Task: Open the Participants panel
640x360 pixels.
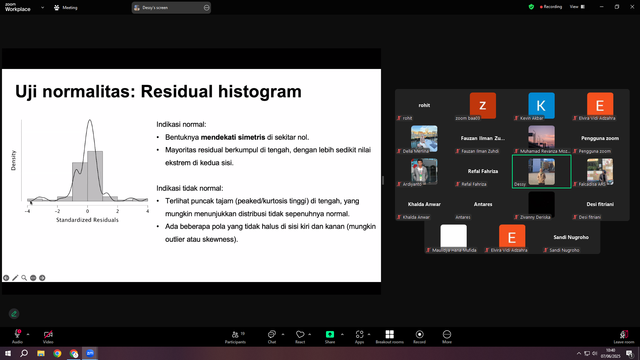Action: tap(236, 337)
